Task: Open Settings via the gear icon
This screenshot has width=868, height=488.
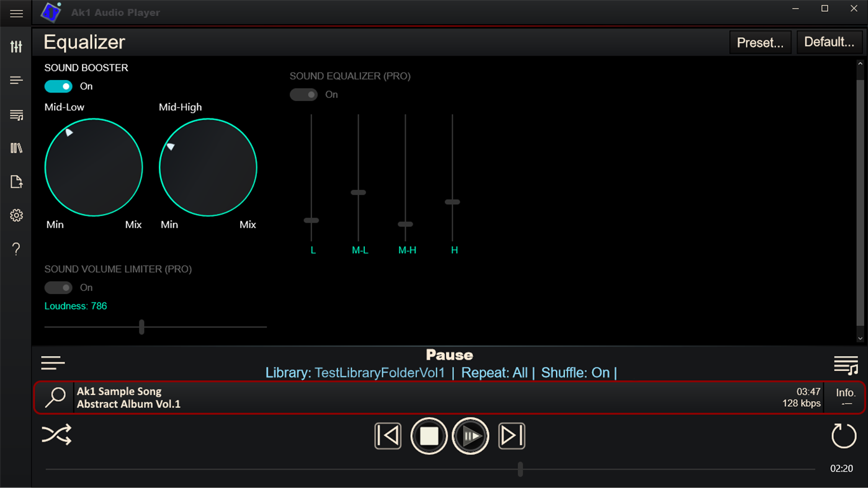Action: coord(16,215)
